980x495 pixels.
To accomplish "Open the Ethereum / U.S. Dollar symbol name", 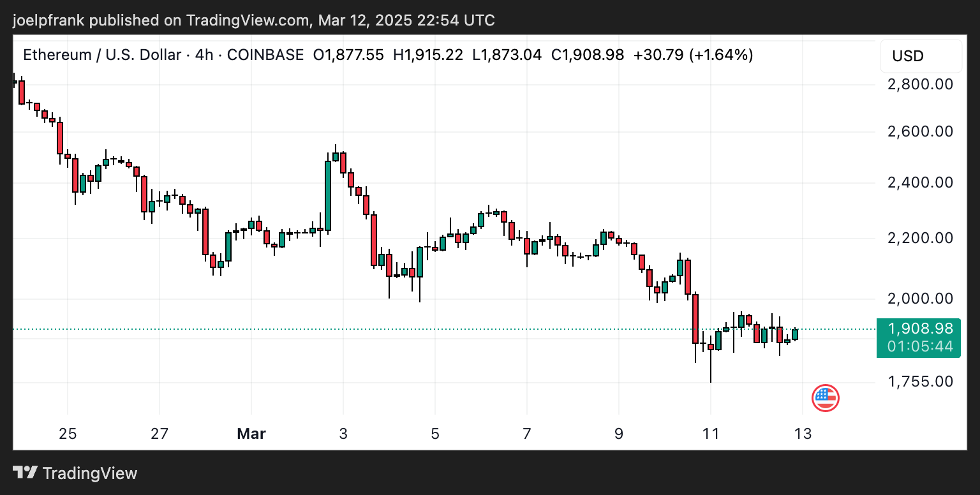I will (x=100, y=55).
